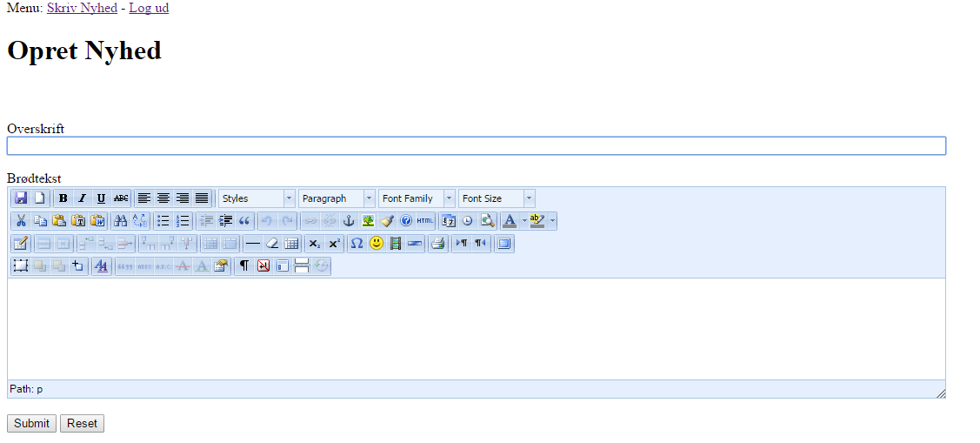
Task: Insert a non-breaking space character
Action: coord(263,266)
